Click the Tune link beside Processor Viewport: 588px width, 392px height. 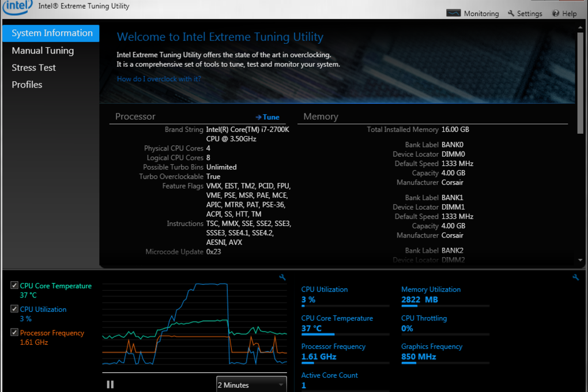pos(267,117)
